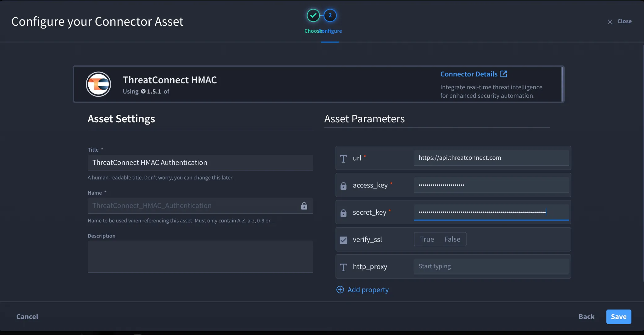
Task: Click the lock icon in the Name field
Action: point(304,206)
